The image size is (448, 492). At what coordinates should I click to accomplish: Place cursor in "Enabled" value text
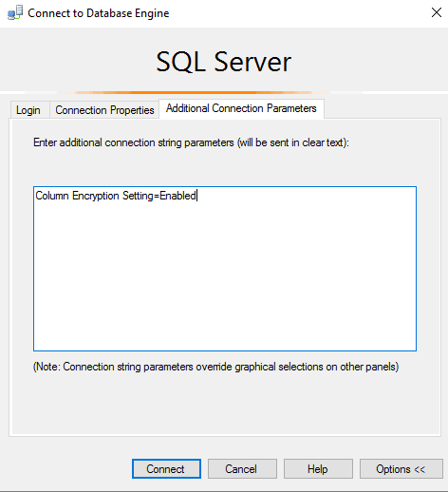[177, 196]
